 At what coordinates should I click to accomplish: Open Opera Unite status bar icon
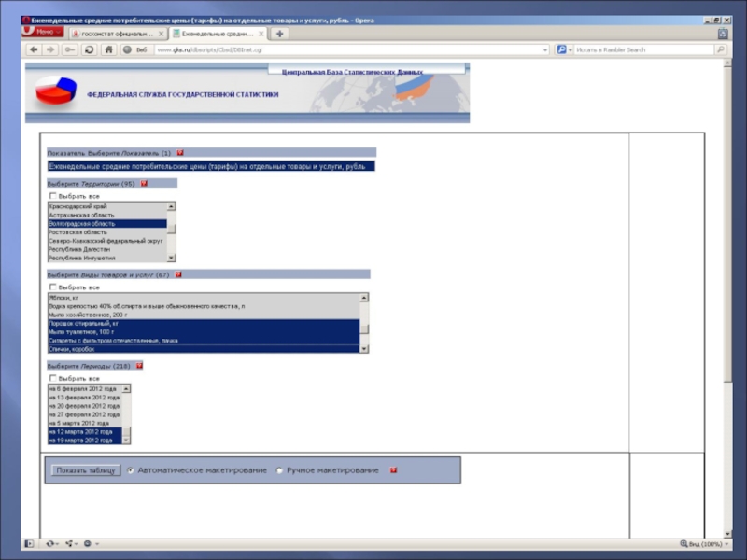pos(71,543)
